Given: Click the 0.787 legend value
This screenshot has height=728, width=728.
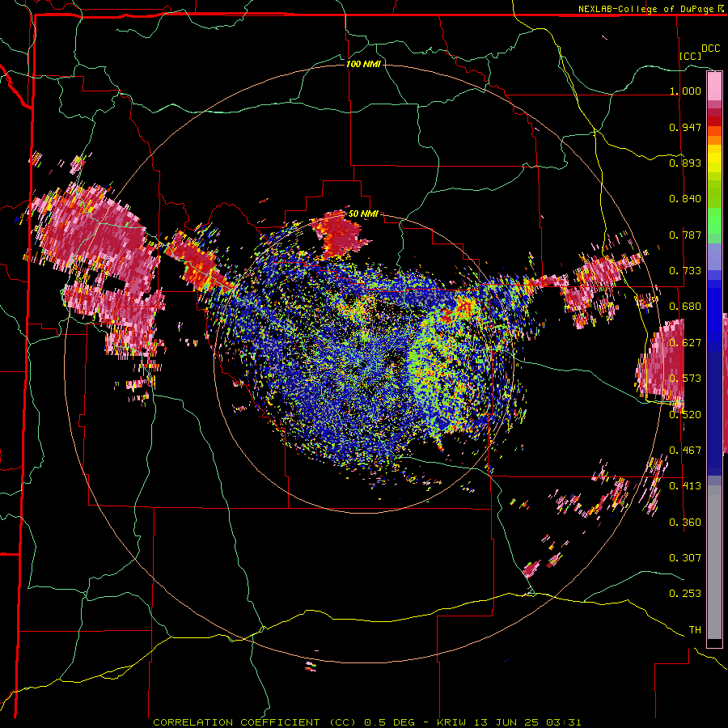Looking at the screenshot, I should coord(685,235).
